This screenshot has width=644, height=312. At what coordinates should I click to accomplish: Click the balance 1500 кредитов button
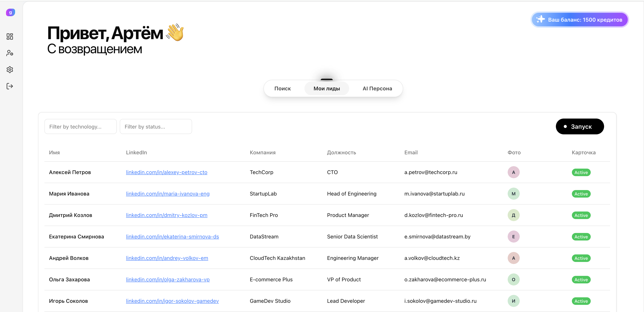(x=579, y=20)
